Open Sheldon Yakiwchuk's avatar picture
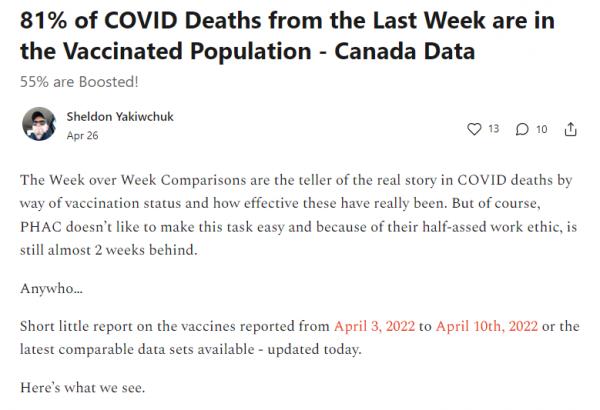 pos(39,124)
